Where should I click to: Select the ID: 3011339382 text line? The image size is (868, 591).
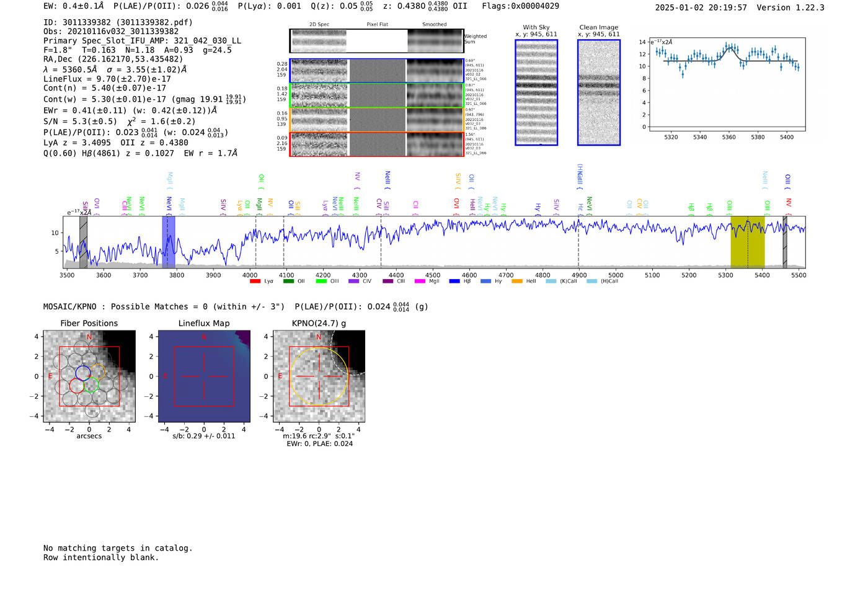pos(118,22)
